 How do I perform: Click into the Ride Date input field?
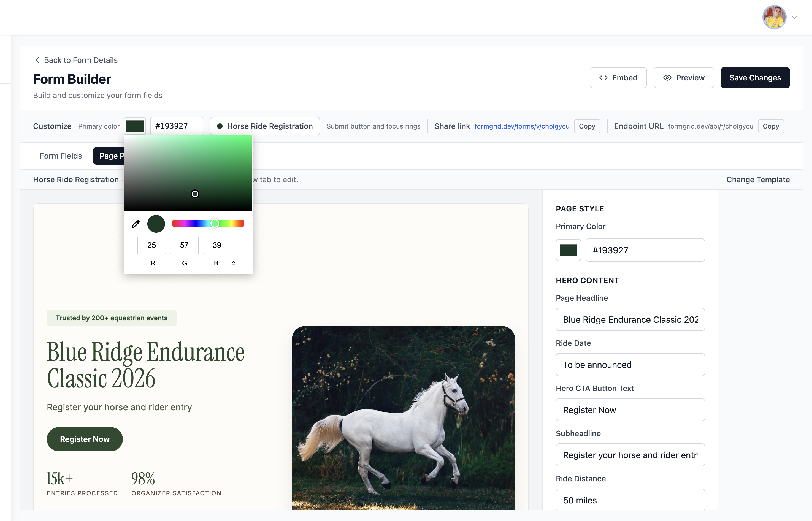point(630,365)
